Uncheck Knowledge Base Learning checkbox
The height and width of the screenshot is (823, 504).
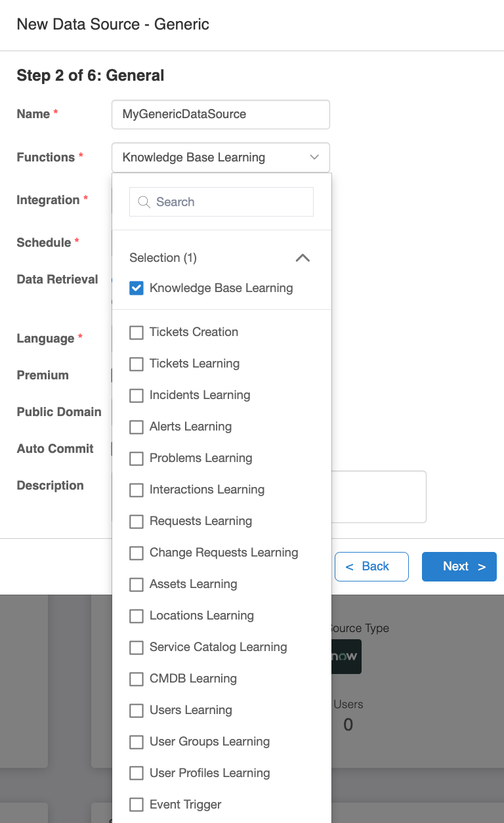[136, 288]
